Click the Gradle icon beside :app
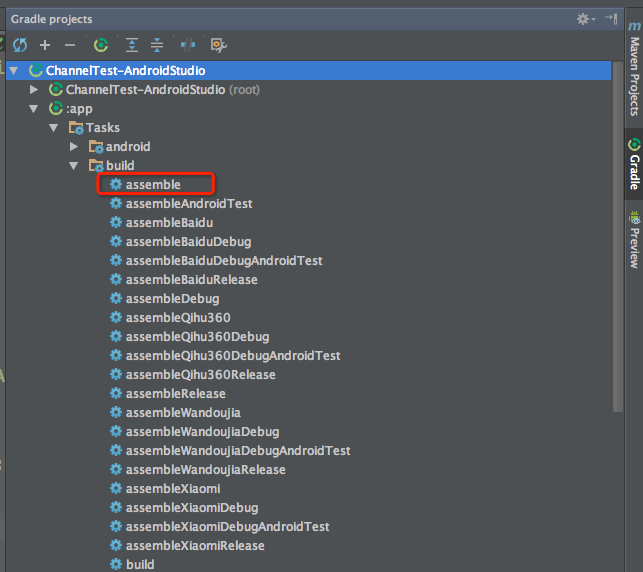The height and width of the screenshot is (572, 643). click(x=56, y=109)
